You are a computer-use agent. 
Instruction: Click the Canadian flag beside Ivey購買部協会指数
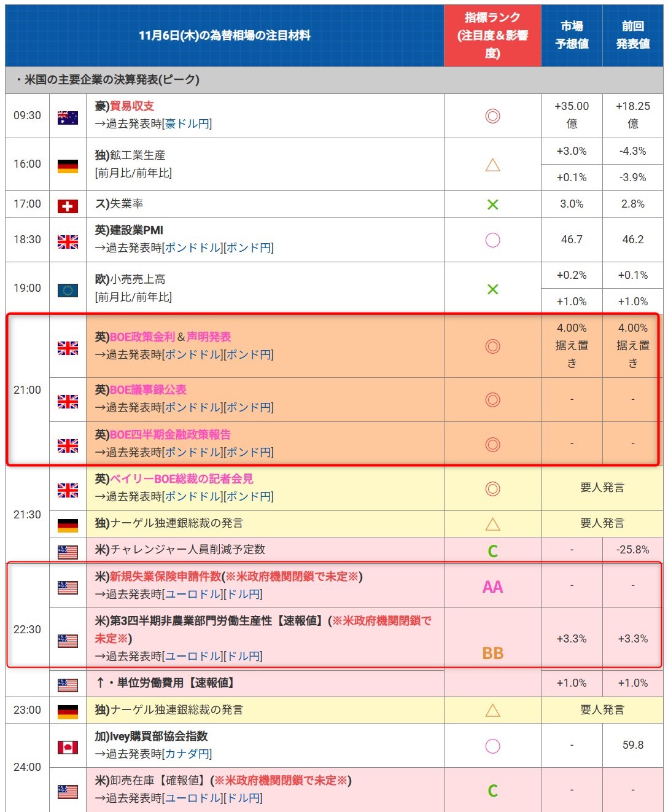click(x=68, y=747)
